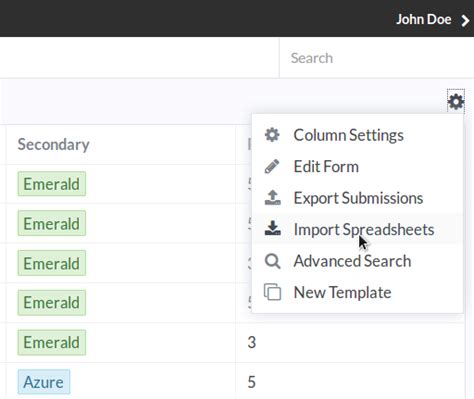Screen dimensions: 474x399
Task: Sort by the Secondary column header
Action: pyautogui.click(x=53, y=144)
